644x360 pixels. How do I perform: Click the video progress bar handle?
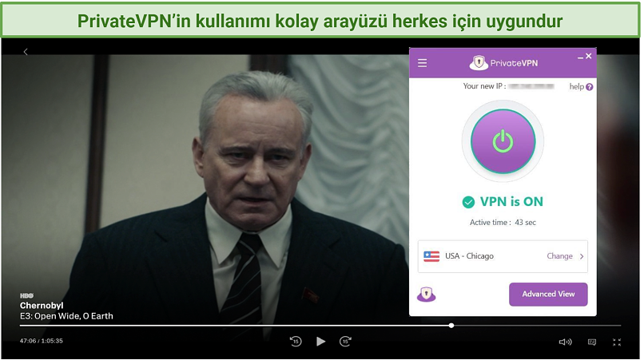click(451, 326)
